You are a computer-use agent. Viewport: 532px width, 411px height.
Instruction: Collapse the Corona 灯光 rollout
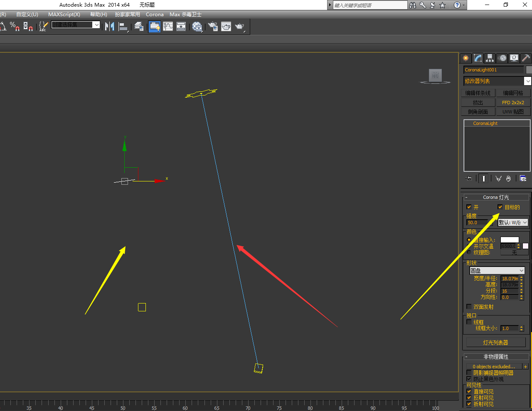pyautogui.click(x=496, y=197)
